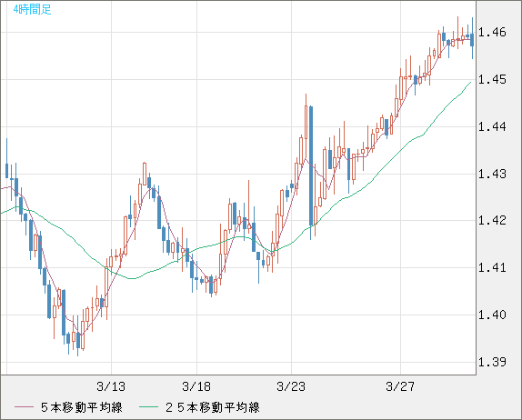Image resolution: width=522 pixels, height=420 pixels.
Task: Click the 4時間足 timeframe label
Action: pyautogui.click(x=33, y=9)
